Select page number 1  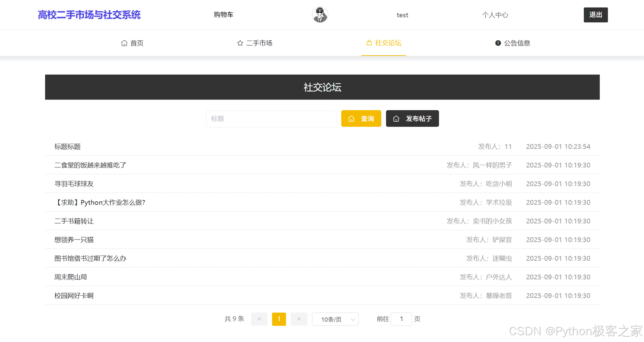(279, 319)
